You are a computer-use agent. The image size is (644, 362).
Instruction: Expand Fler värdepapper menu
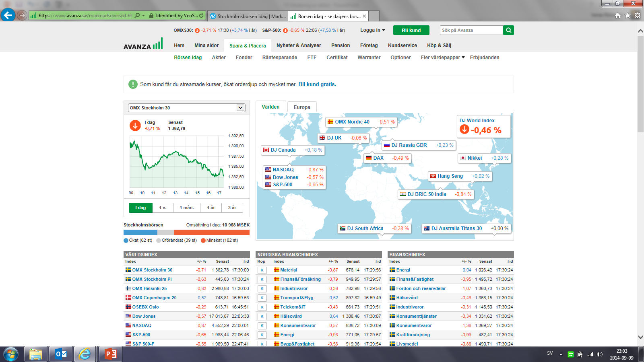tap(443, 58)
